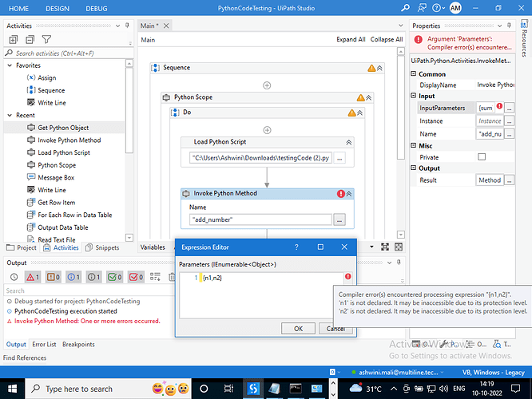Open the feedback icon in the title bar
Viewport: 532px width, 399px height.
point(422,8)
